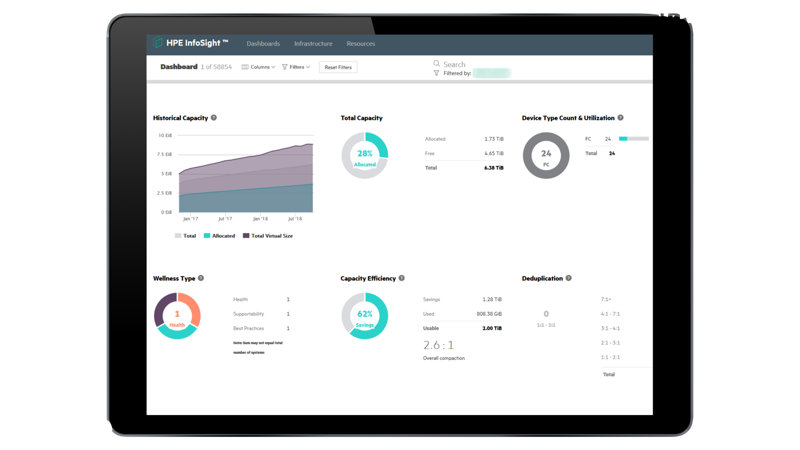Click the Health row label
800x450 pixels.
coord(240,299)
